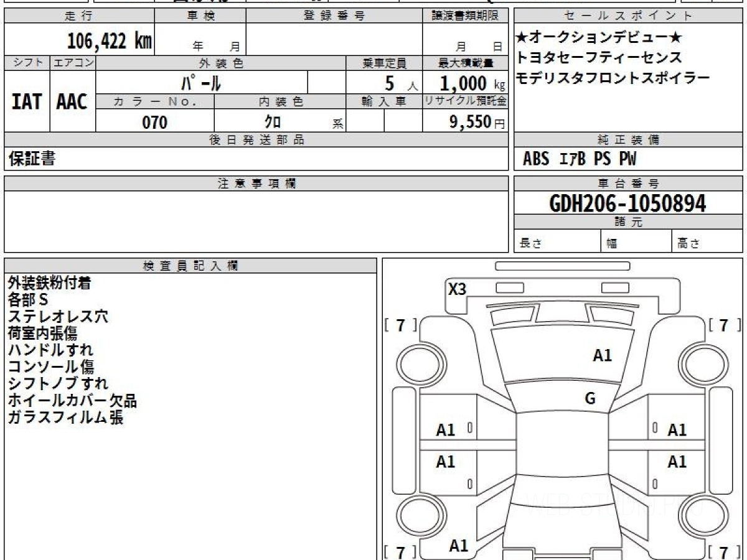Click the モデリスタフロントスポイラー line
The width and height of the screenshot is (747, 560).
coord(613,78)
